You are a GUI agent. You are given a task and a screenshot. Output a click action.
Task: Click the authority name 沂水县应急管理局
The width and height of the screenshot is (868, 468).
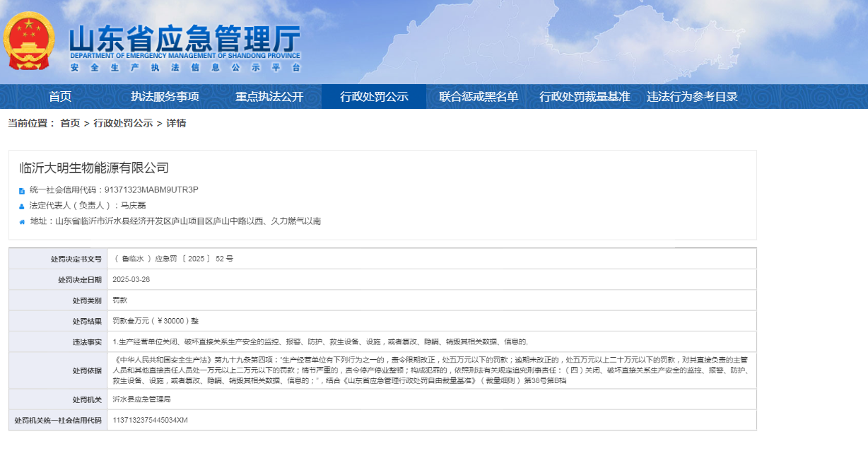(141, 399)
